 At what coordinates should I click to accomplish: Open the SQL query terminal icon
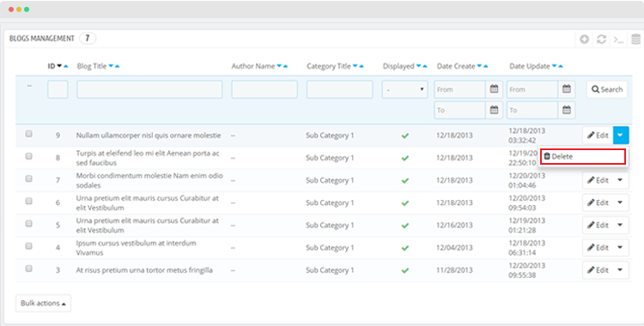click(618, 39)
